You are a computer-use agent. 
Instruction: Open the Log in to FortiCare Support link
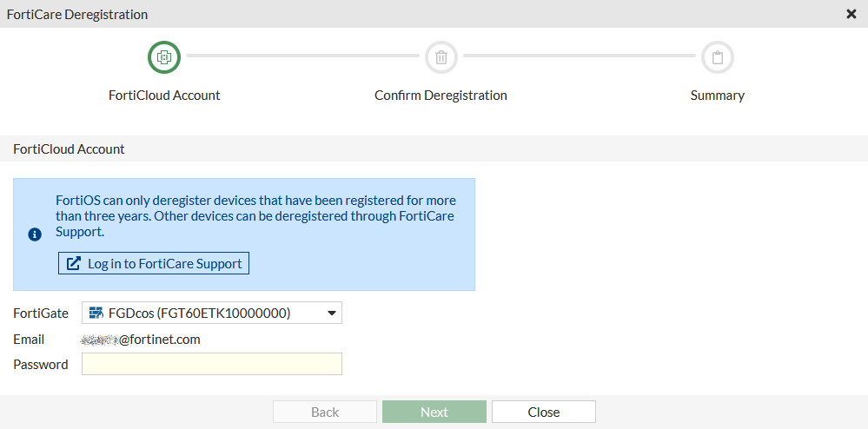(x=164, y=263)
